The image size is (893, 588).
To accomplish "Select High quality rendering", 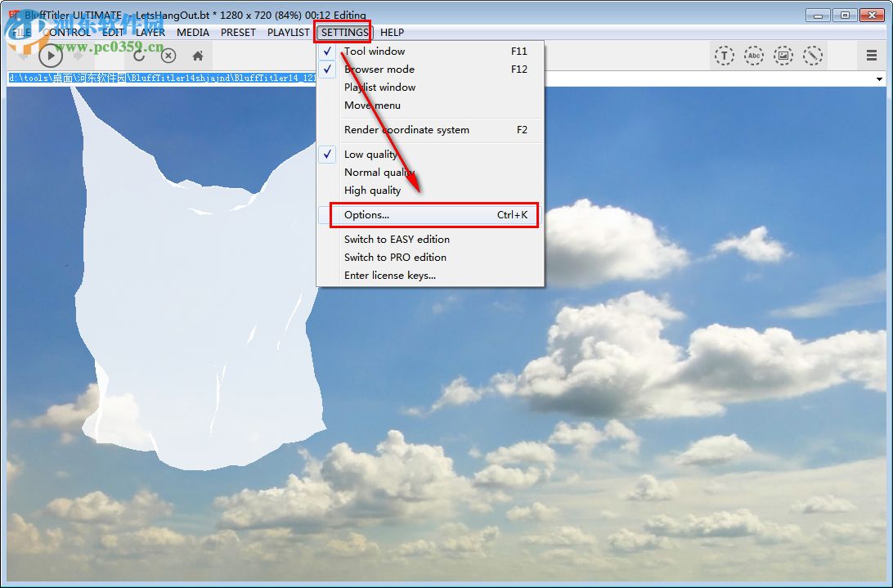I will [x=430, y=191].
